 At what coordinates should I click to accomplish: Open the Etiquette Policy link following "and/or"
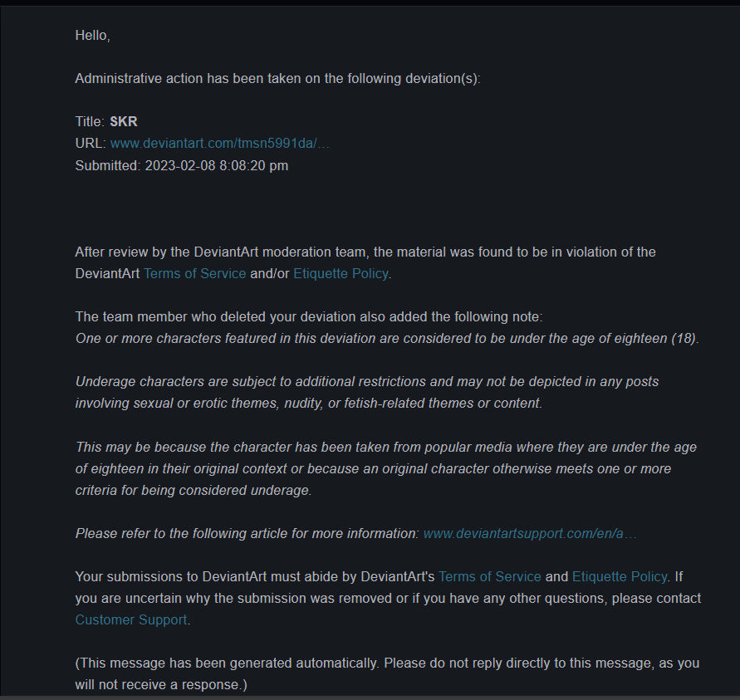[x=341, y=273]
